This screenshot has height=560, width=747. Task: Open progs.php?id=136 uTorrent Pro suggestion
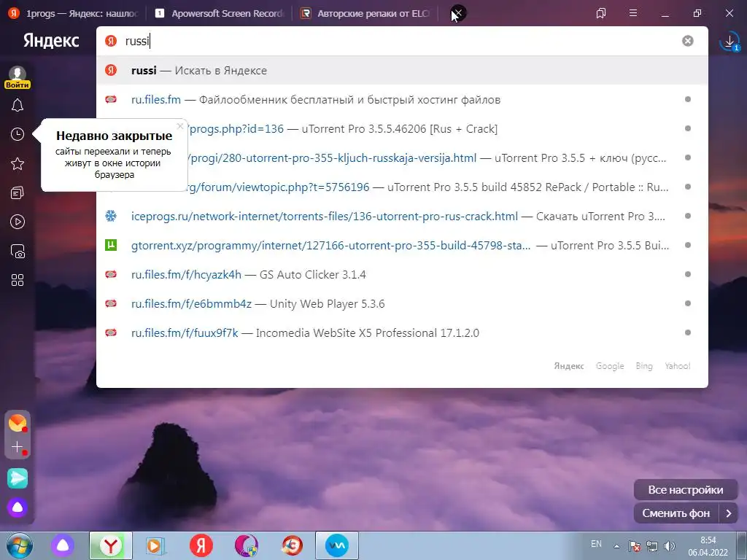pyautogui.click(x=402, y=128)
